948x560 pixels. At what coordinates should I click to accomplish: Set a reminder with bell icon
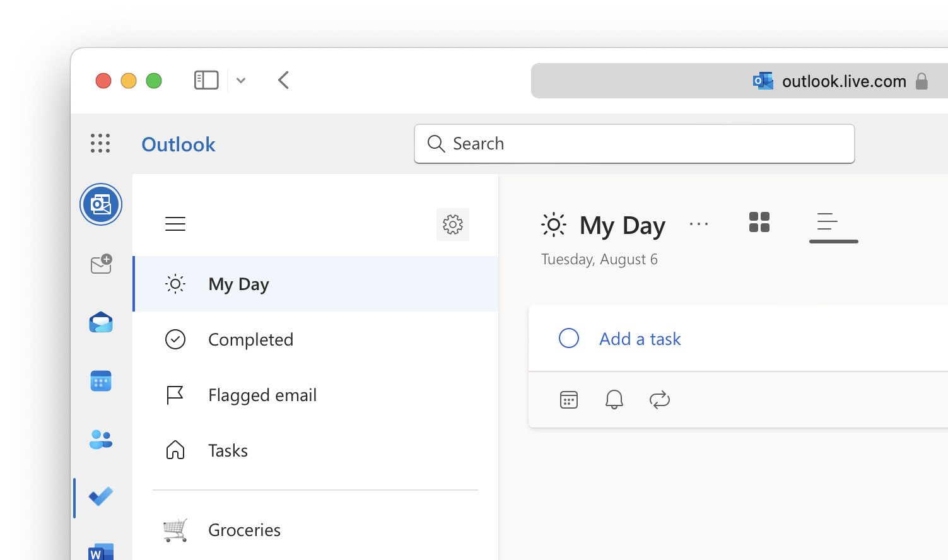(x=614, y=400)
